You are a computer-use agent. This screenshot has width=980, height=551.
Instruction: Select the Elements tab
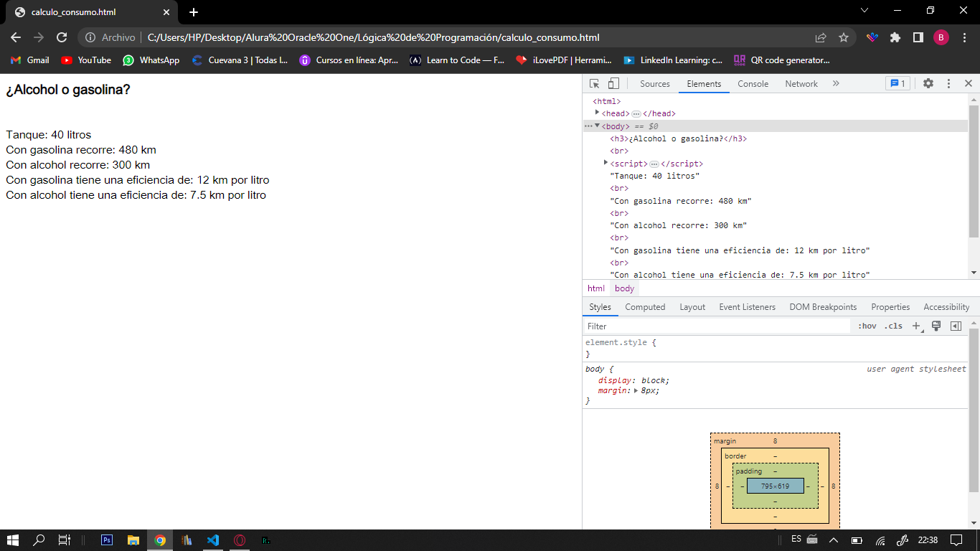[x=704, y=84]
